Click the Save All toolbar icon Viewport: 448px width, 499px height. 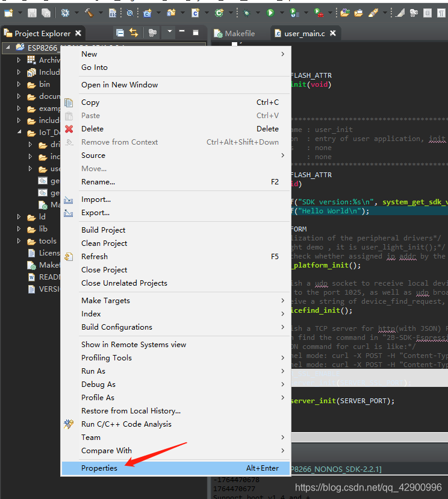[46, 13]
